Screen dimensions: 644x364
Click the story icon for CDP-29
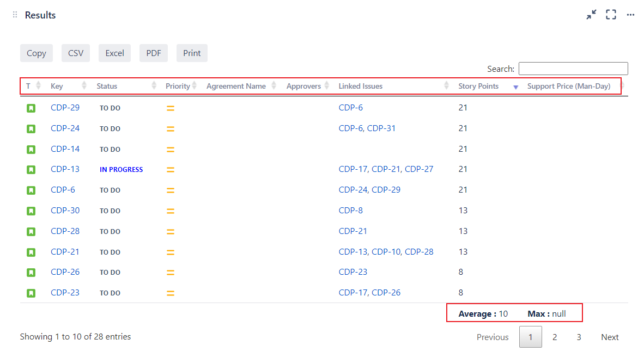point(31,108)
